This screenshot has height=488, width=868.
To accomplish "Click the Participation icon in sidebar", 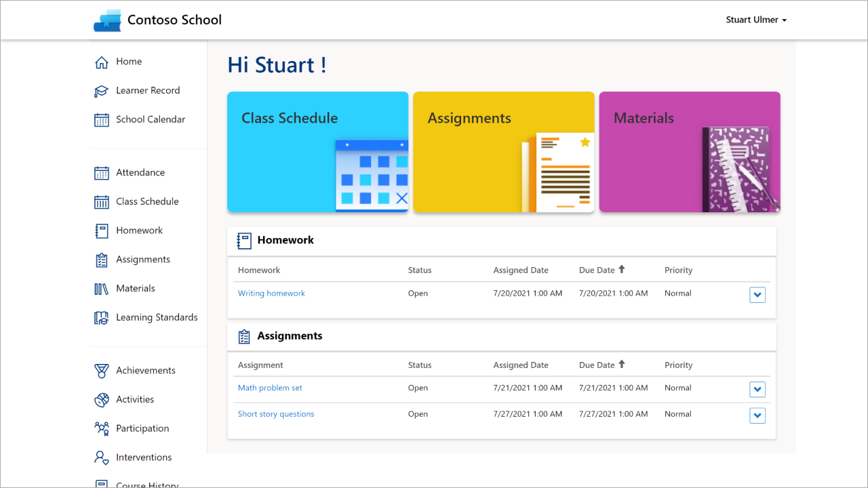I will click(x=101, y=428).
